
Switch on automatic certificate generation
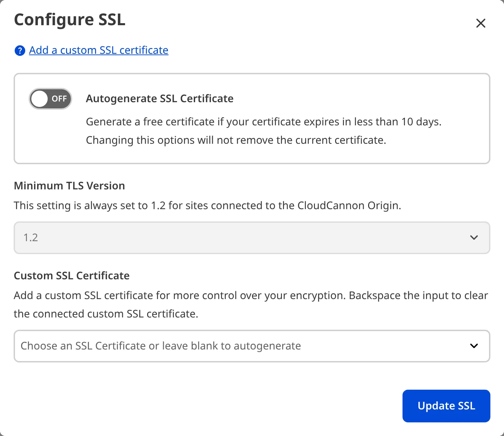click(x=50, y=99)
